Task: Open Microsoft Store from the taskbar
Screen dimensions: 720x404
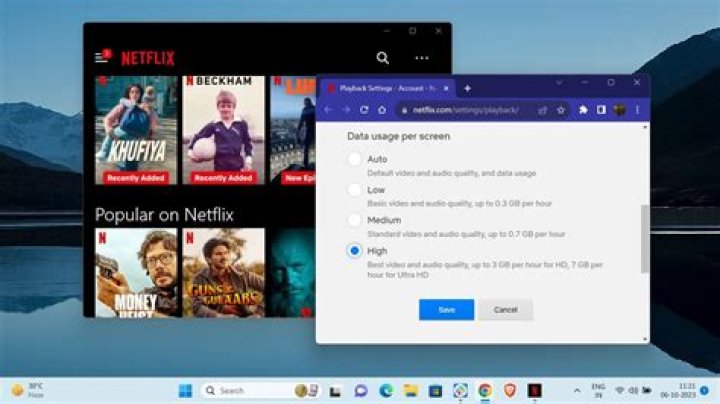Action: tap(435, 391)
